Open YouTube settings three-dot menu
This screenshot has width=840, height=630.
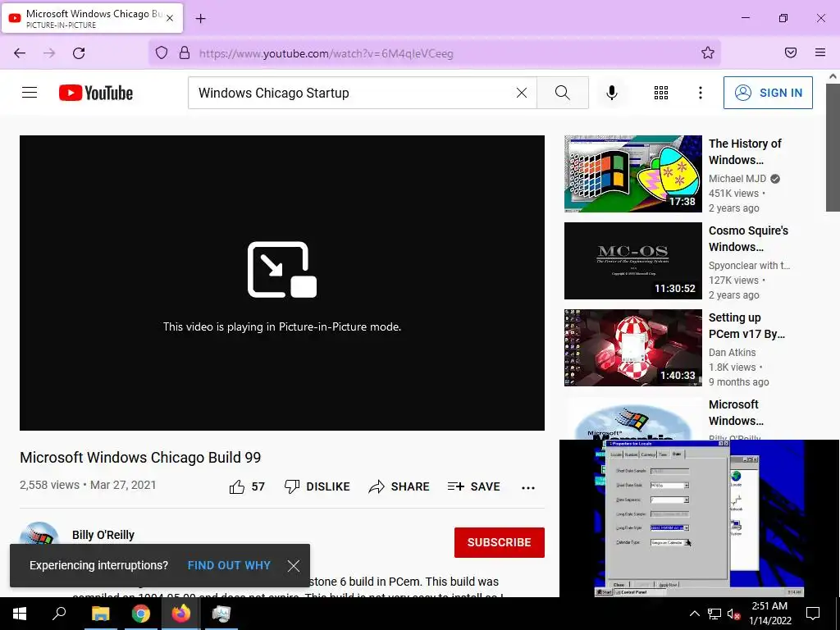pyautogui.click(x=701, y=93)
